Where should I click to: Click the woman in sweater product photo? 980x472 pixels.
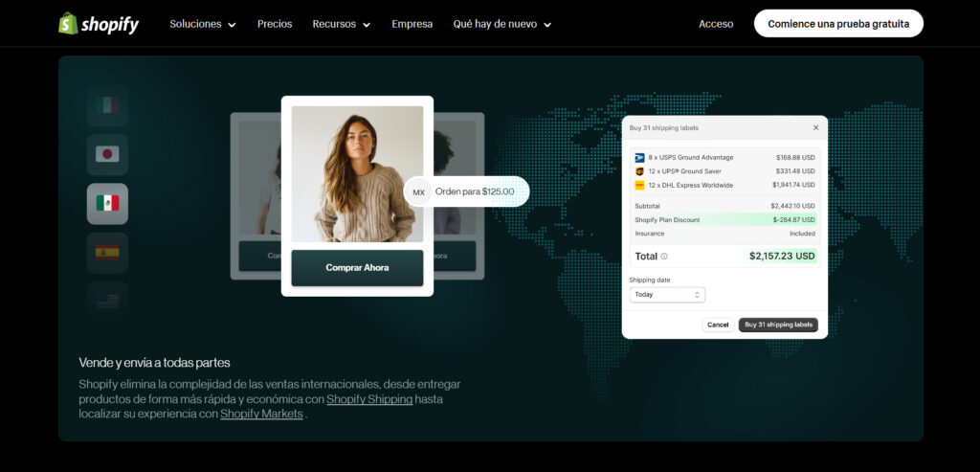coord(357,174)
